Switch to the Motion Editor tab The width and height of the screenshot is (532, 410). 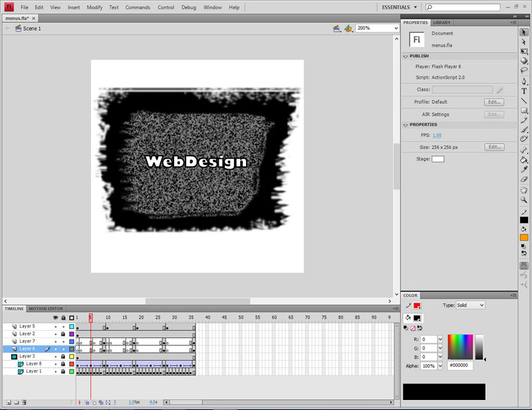(46, 309)
